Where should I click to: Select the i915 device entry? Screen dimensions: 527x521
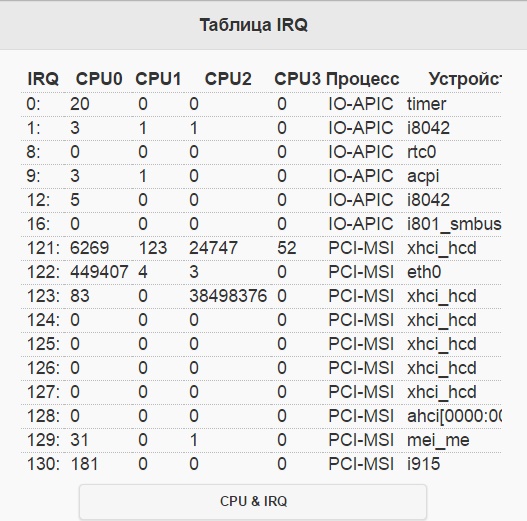tap(423, 464)
